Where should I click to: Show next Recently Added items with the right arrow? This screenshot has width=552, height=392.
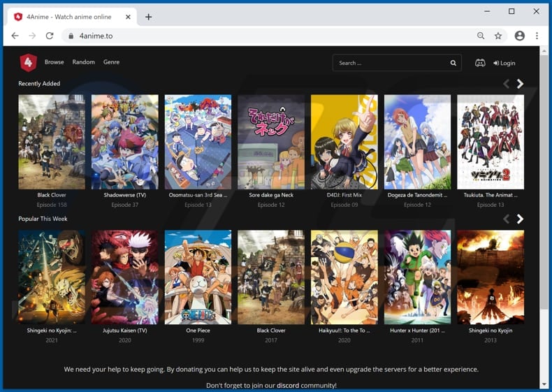(520, 84)
